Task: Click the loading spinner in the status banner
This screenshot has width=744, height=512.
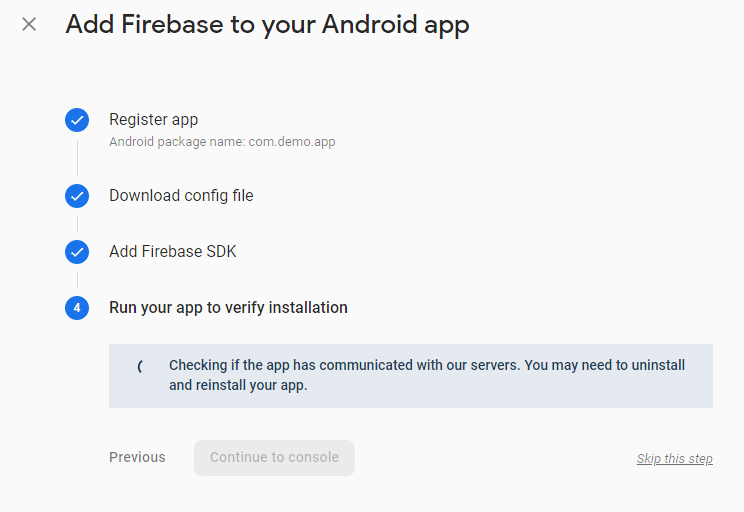Action: click(x=140, y=366)
